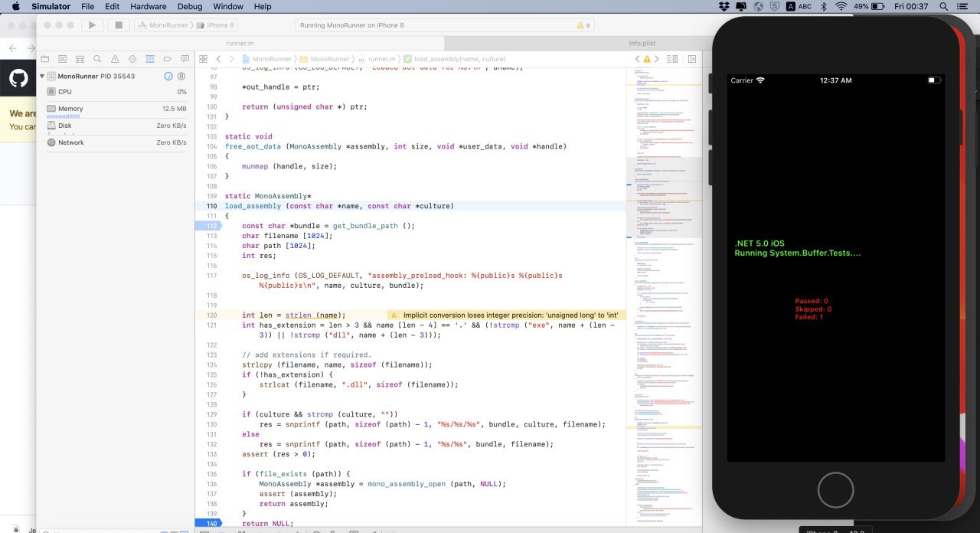This screenshot has width=980, height=533.
Task: Go forward with the jump bar right arrow
Action: (232, 59)
